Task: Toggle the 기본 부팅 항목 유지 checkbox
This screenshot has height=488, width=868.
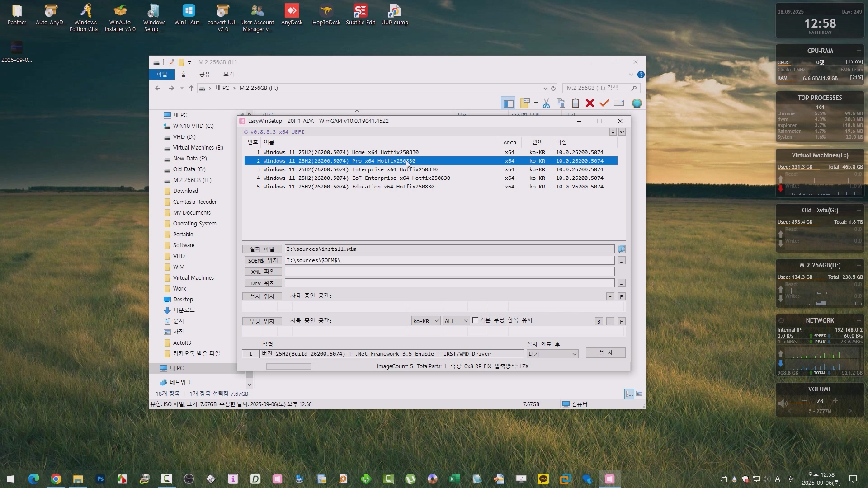Action: [475, 320]
